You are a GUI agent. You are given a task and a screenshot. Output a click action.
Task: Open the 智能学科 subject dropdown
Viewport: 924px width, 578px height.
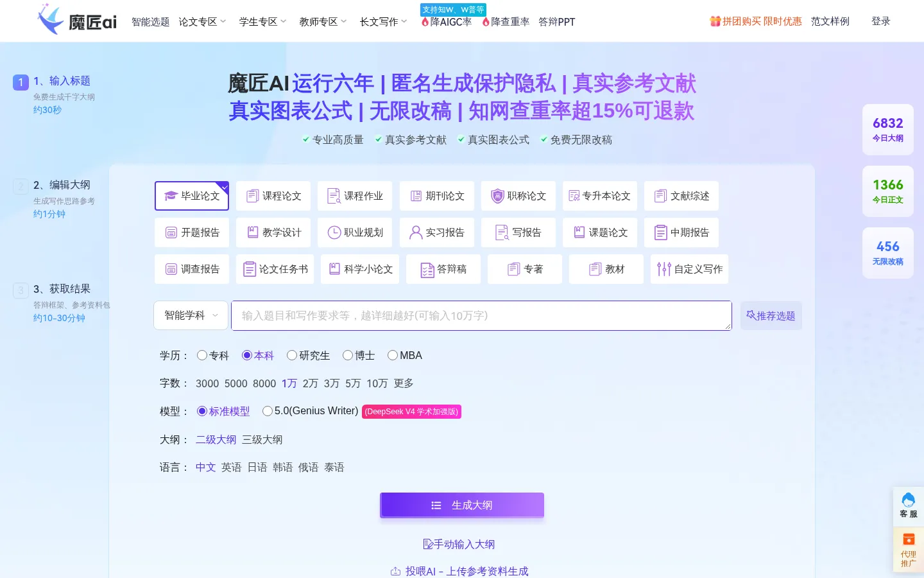(x=191, y=315)
